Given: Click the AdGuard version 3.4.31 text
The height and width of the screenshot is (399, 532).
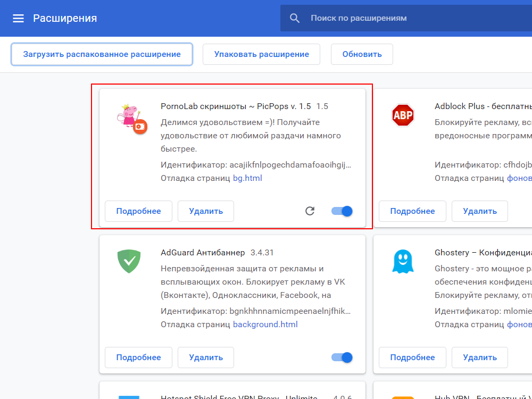Looking at the screenshot, I should (x=262, y=252).
